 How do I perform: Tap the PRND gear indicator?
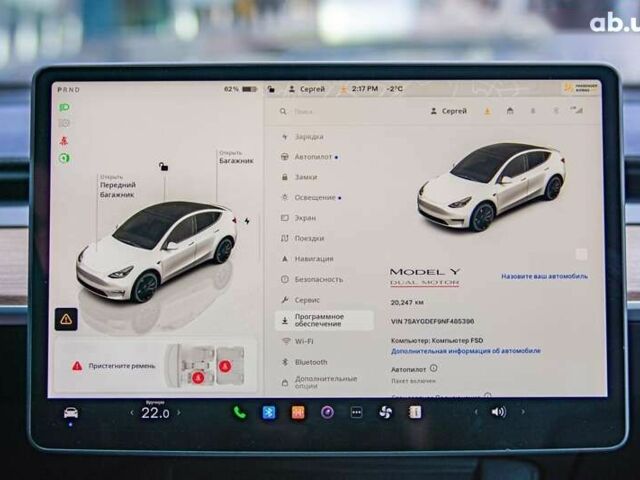tap(69, 89)
